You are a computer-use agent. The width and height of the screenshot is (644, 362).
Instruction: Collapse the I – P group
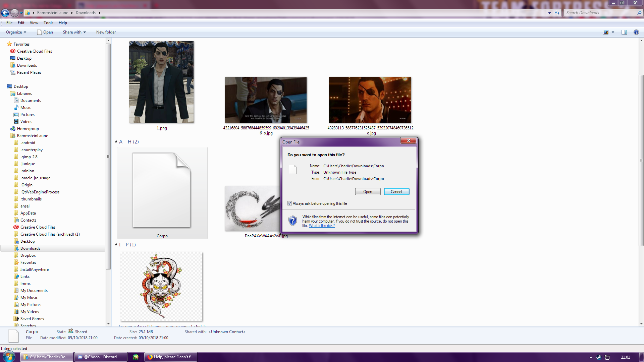[116, 245]
